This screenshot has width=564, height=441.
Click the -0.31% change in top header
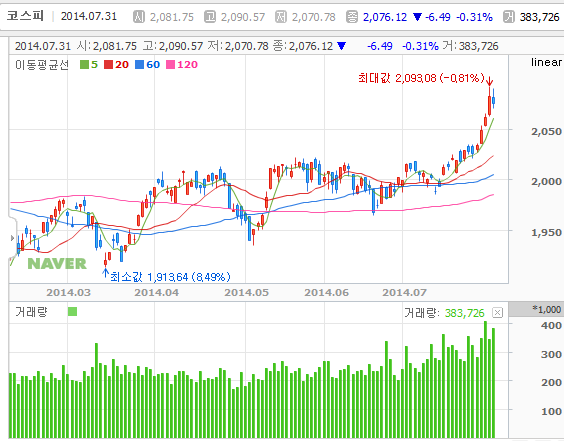pos(474,17)
